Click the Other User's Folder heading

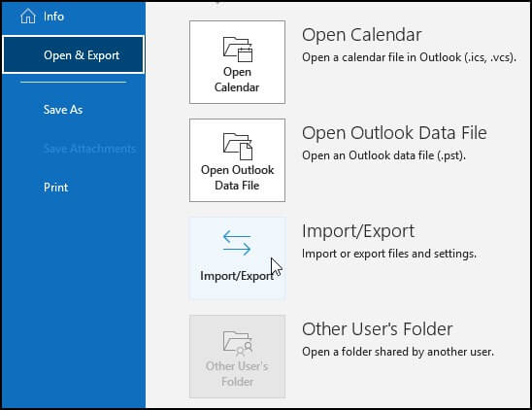[x=378, y=328]
